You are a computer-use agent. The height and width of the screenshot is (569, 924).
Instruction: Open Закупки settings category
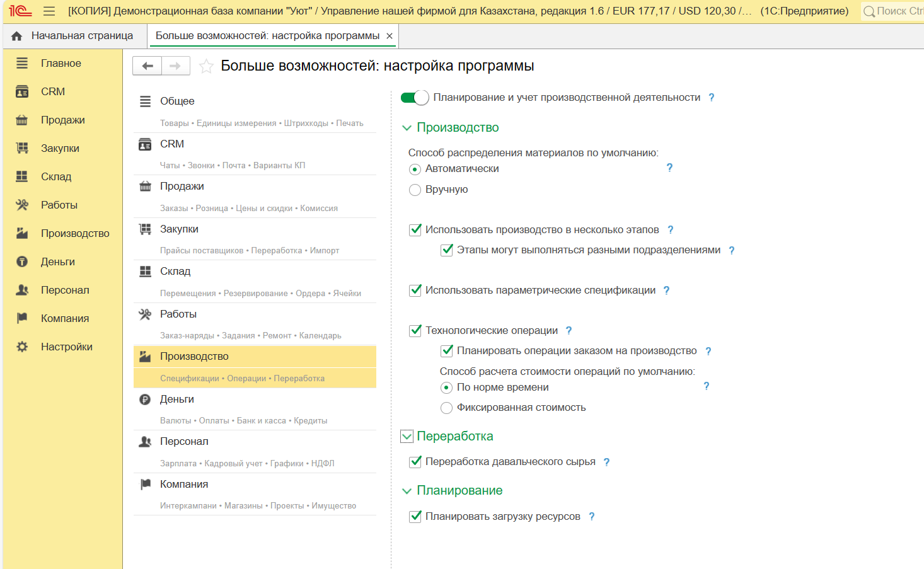click(x=179, y=229)
